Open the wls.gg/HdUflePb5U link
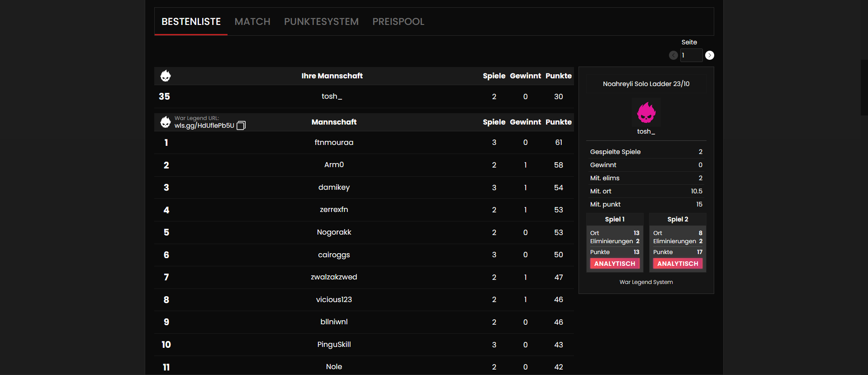This screenshot has width=868, height=375. click(204, 125)
